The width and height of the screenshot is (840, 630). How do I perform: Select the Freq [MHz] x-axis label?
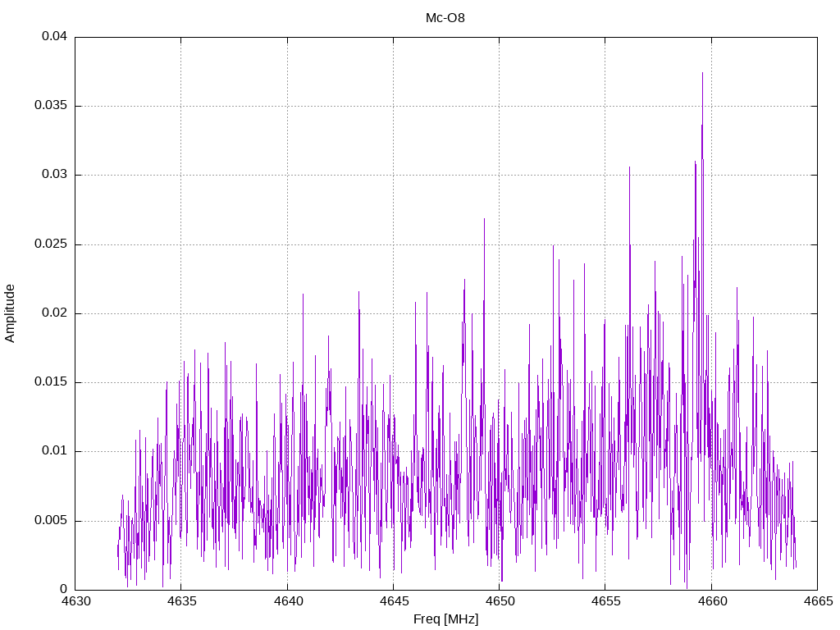tap(445, 619)
